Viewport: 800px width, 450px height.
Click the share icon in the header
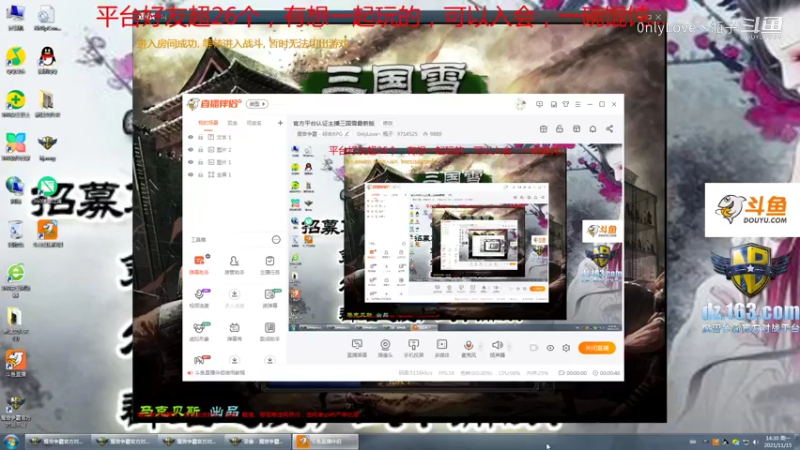point(610,129)
